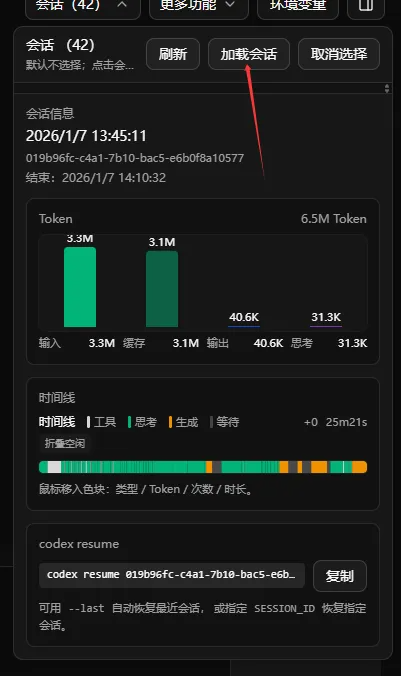Select session ID 019b96fc-c4a1-7b10-bac5-e6b0f8a10577
This screenshot has width=401, height=676.
pos(135,158)
